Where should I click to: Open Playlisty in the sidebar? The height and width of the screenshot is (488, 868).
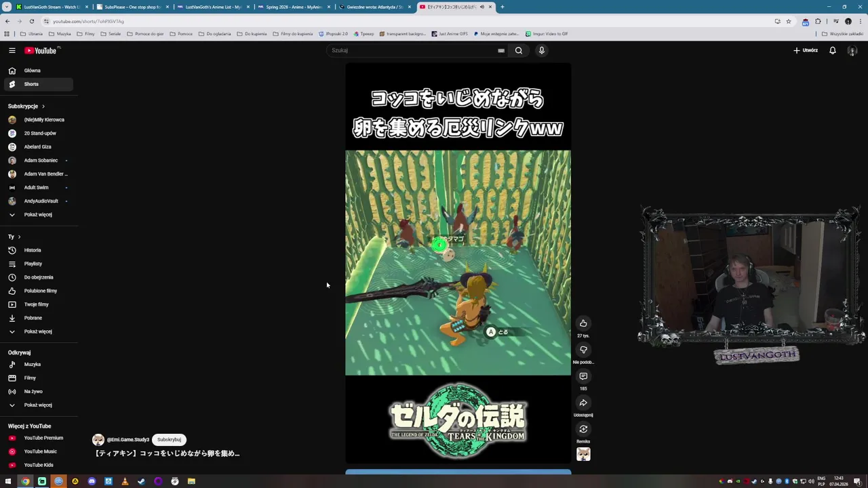(x=38, y=264)
